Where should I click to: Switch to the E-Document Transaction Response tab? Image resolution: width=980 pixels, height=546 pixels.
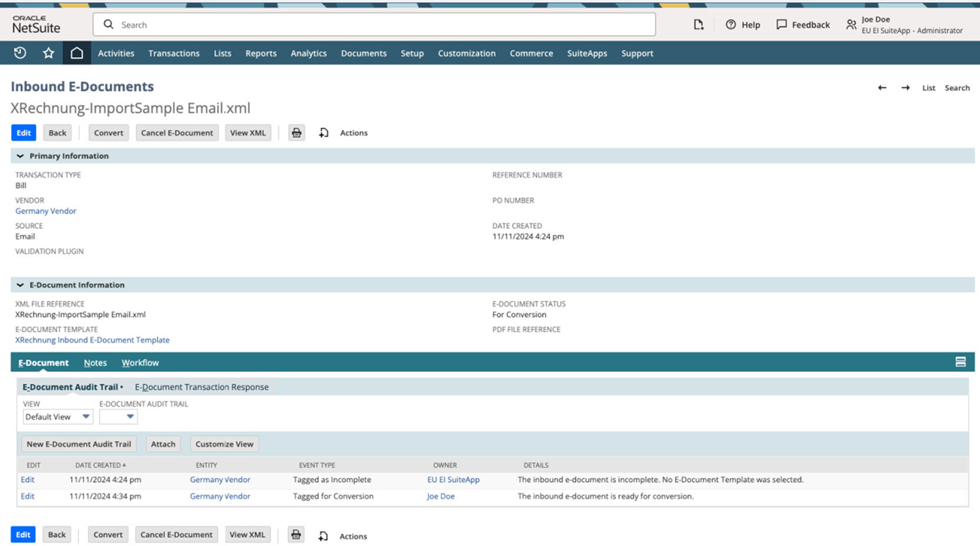tap(202, 386)
